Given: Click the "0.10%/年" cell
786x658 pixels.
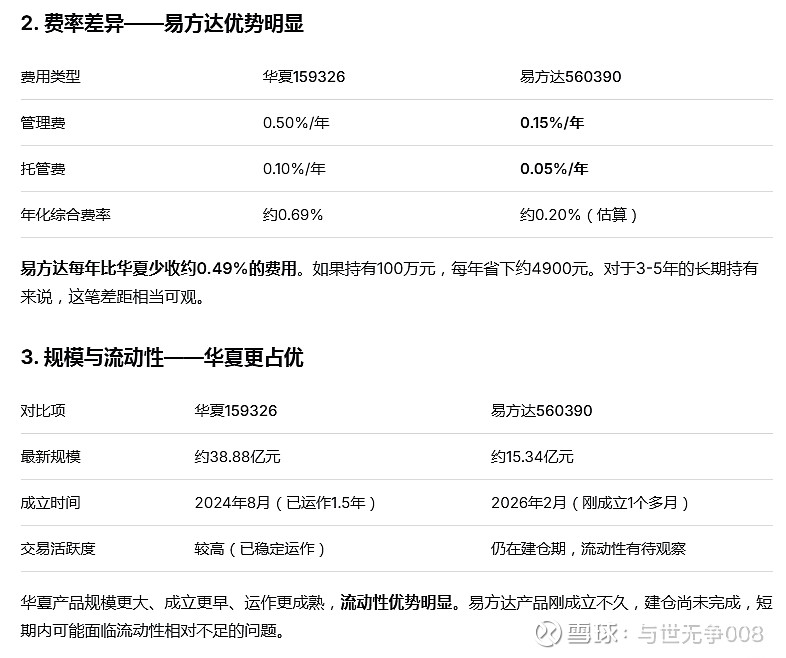Looking at the screenshot, I should tap(294, 169).
